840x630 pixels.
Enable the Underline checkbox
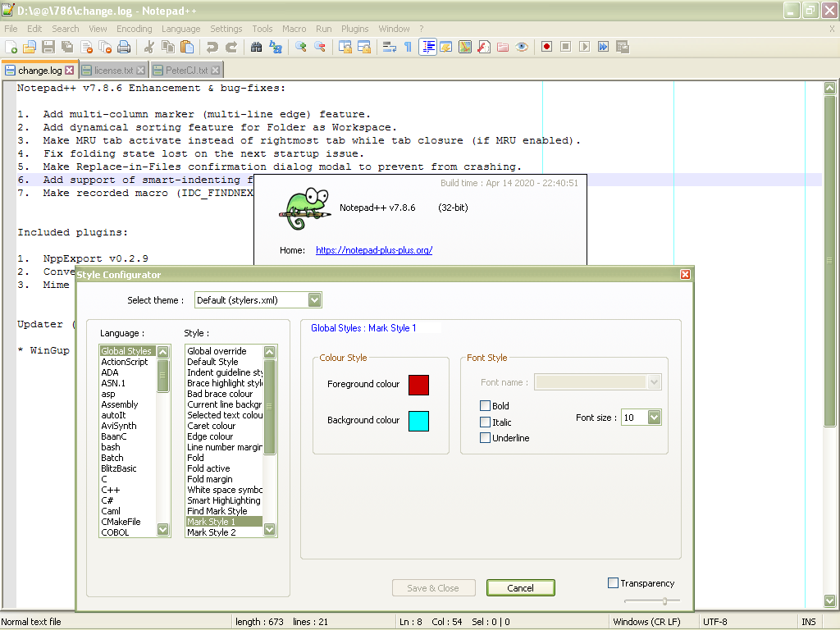point(486,438)
